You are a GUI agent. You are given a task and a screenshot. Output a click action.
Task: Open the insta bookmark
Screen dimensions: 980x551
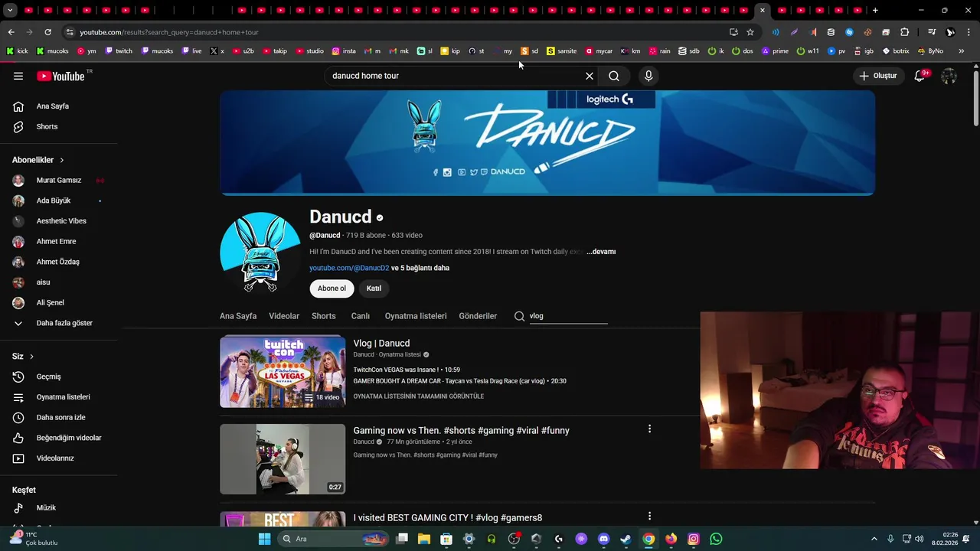point(344,51)
